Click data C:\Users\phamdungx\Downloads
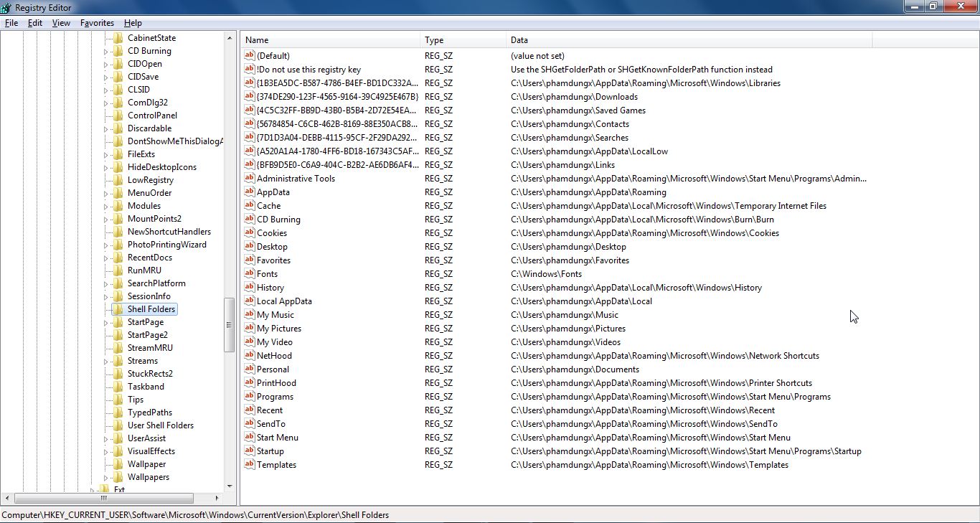The image size is (980, 523). 574,97
